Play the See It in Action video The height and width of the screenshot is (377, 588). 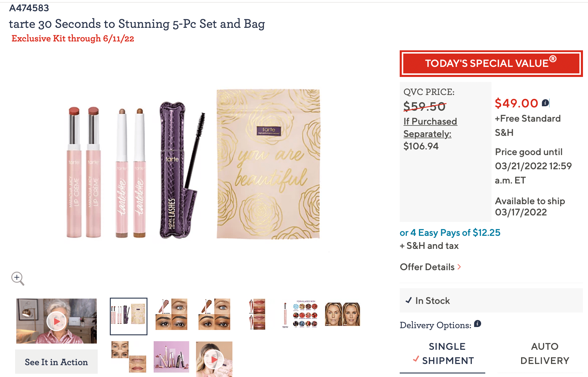(x=56, y=322)
